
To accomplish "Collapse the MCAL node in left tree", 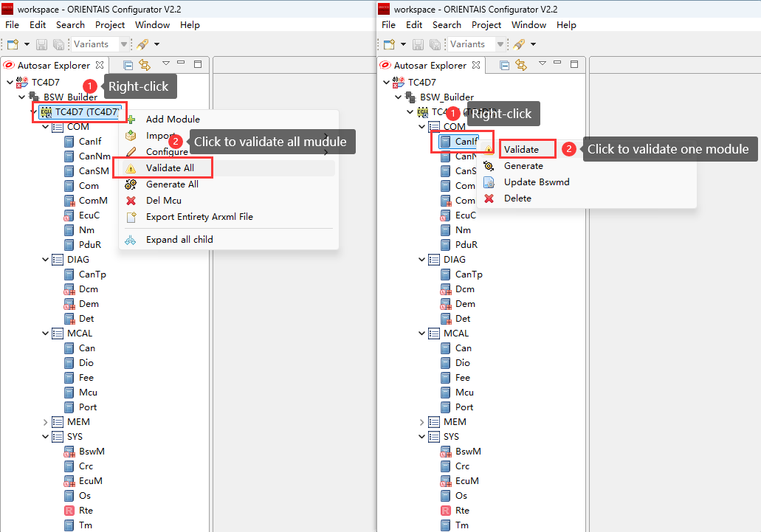I will (x=46, y=334).
